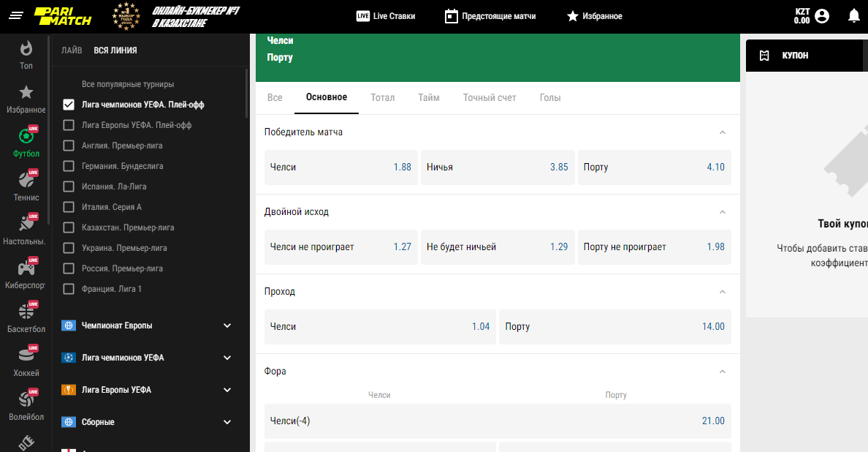Expand the Лига Европы УЕФА category
This screenshot has width=868, height=452.
[227, 390]
